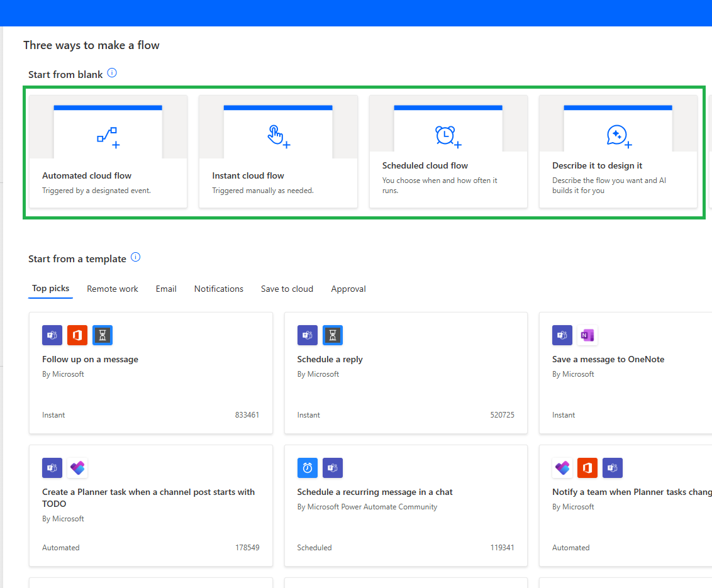The width and height of the screenshot is (712, 588).
Task: Click the Teams icon on Schedule a recurring message
Action: coord(333,468)
